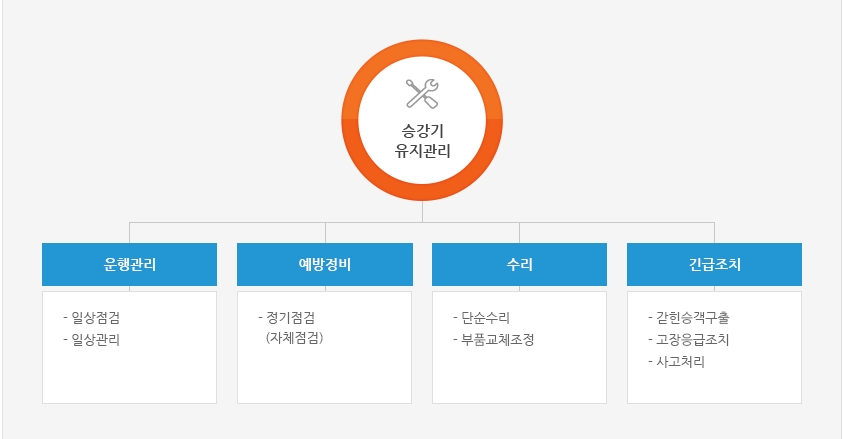
Task: Click the wrench and screwdriver icon
Action: (x=422, y=94)
